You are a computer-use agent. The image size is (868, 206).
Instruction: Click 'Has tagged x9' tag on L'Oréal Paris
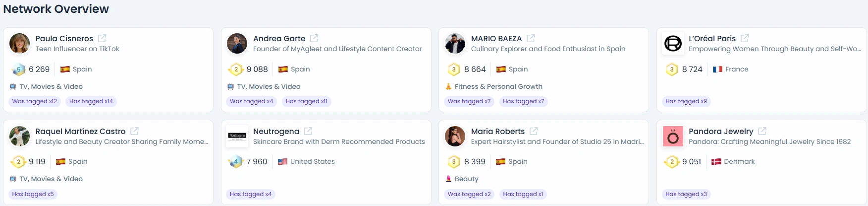pyautogui.click(x=686, y=101)
